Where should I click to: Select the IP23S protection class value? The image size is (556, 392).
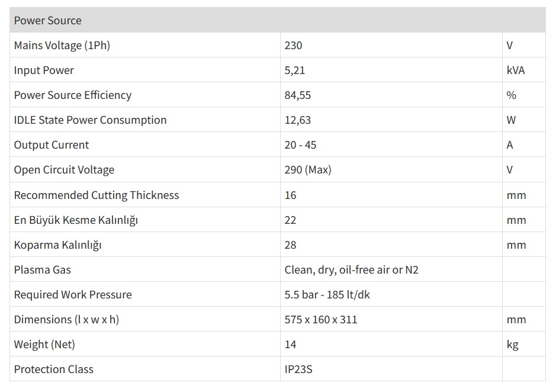click(x=298, y=369)
